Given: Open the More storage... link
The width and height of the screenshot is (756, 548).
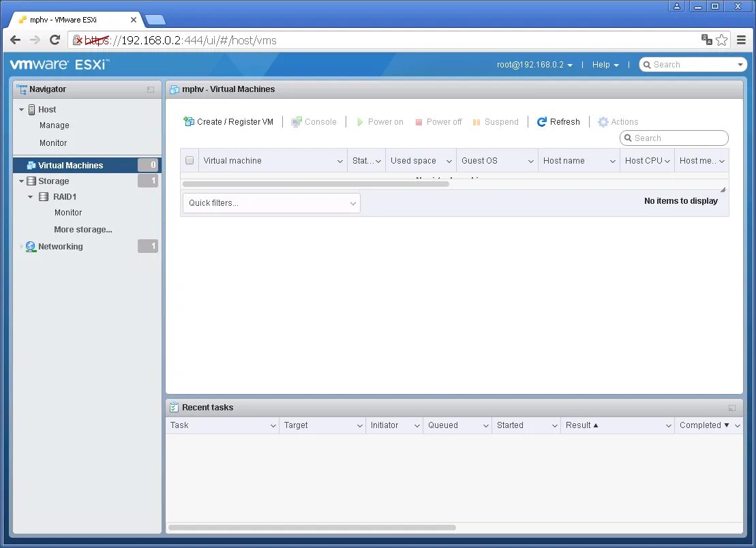Looking at the screenshot, I should tap(82, 230).
